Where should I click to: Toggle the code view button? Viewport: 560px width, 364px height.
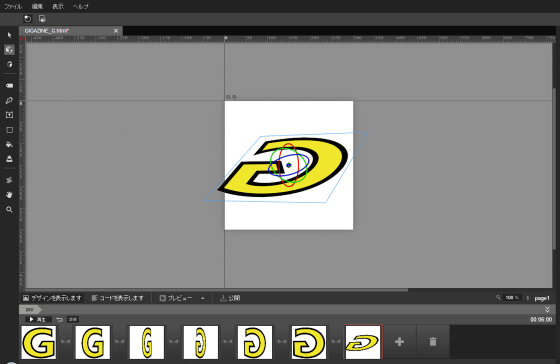coord(118,298)
